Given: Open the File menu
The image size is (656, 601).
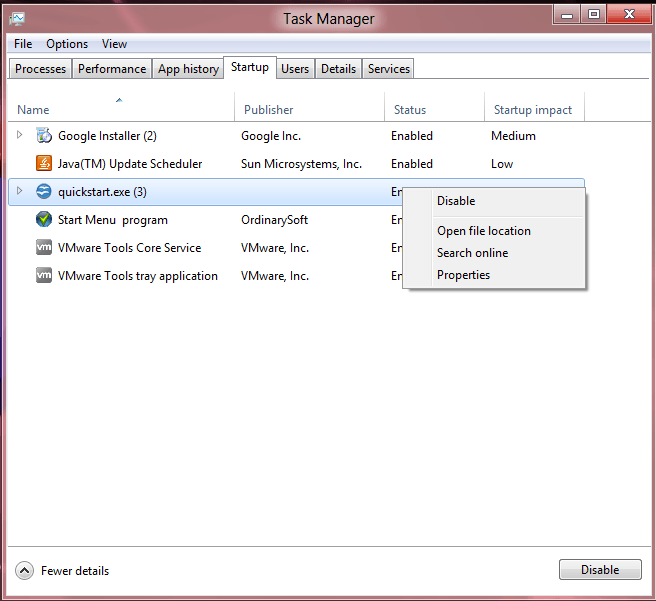Looking at the screenshot, I should tap(23, 44).
